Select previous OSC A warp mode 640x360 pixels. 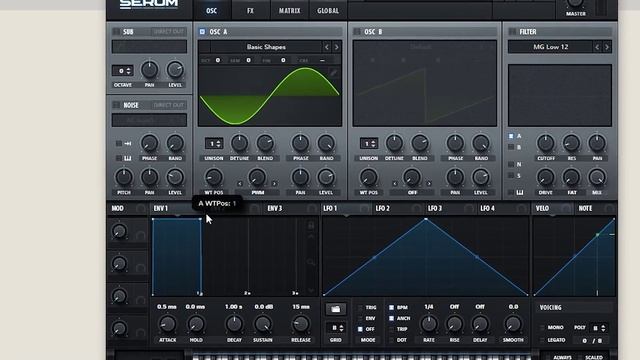click(x=240, y=184)
